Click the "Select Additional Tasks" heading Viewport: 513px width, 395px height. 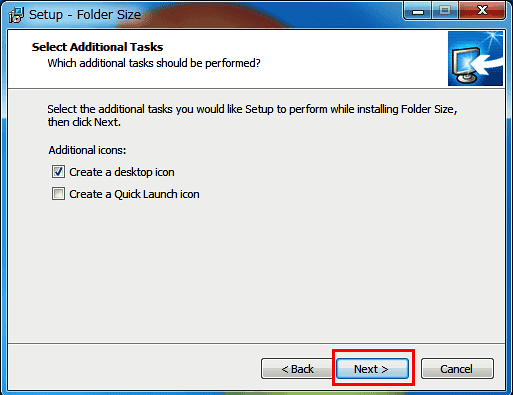click(x=97, y=47)
